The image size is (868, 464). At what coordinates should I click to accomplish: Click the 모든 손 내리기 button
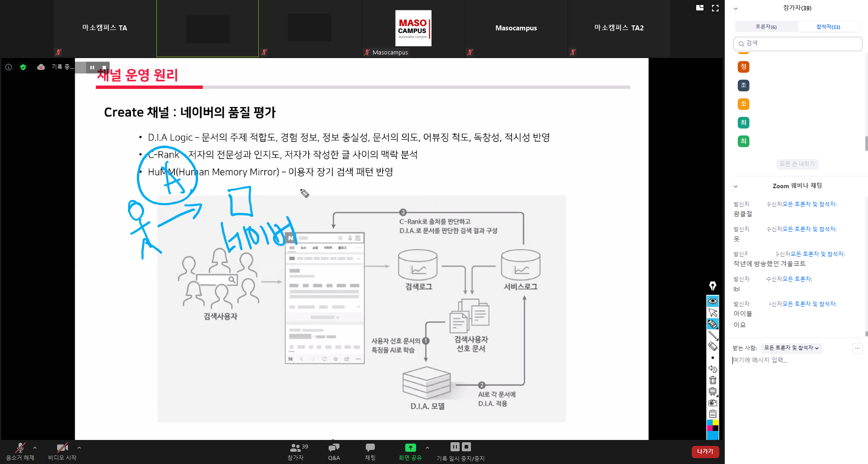pos(797,164)
